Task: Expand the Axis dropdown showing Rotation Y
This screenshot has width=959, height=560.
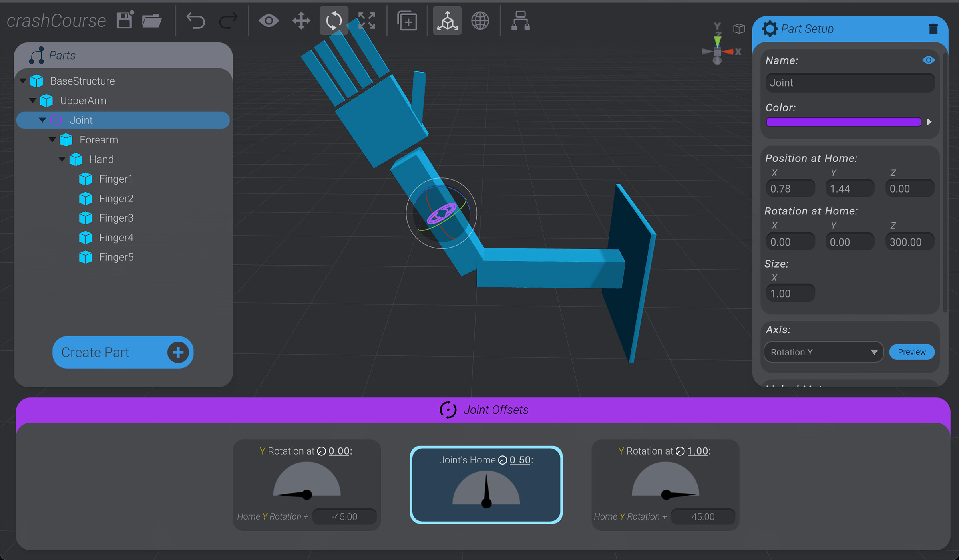Action: (823, 352)
